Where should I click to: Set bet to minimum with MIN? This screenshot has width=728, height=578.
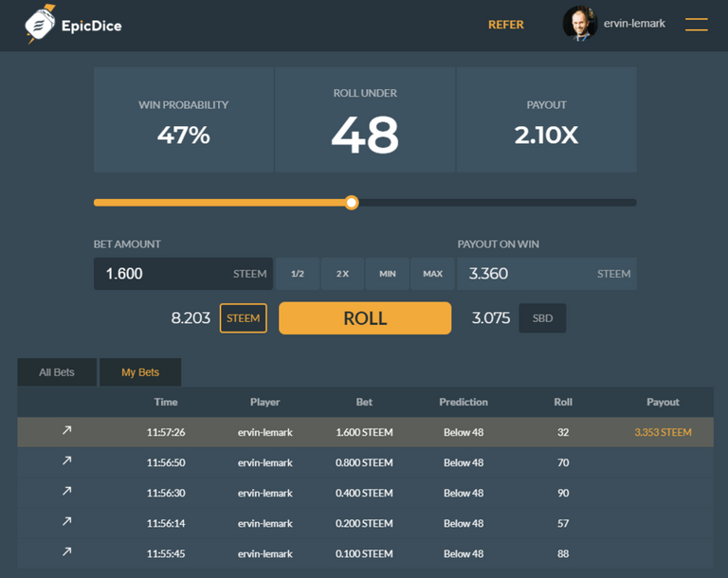coord(388,274)
